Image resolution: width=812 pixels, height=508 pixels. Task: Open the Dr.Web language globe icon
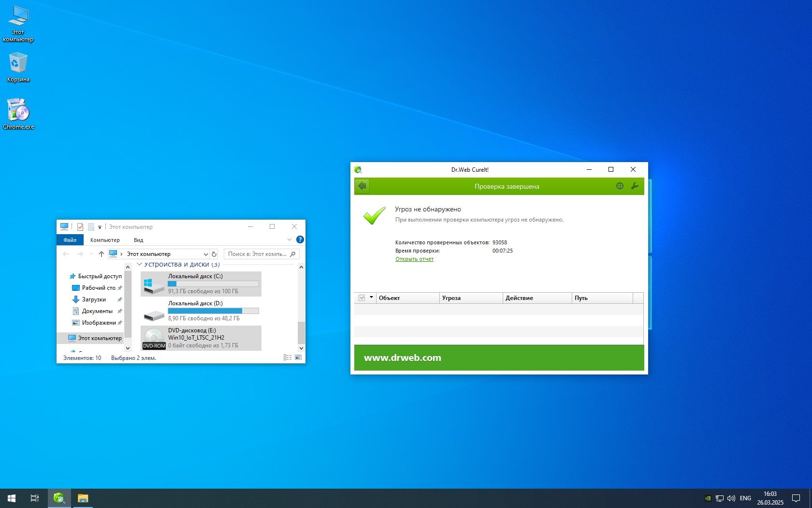coord(620,186)
